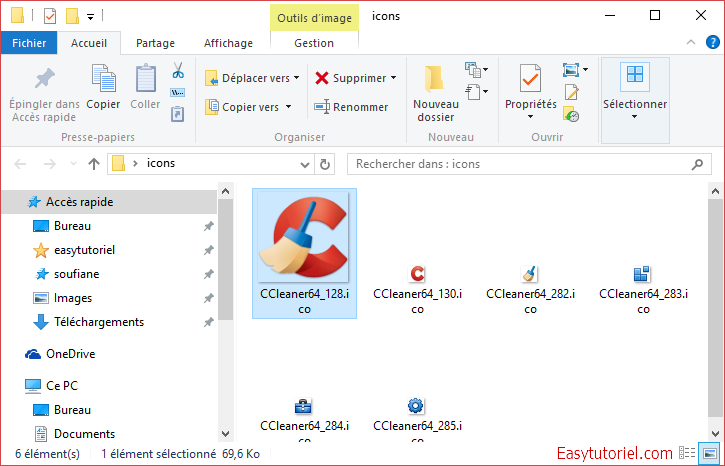The height and width of the screenshot is (466, 725).
Task: Open the Easy access dropdown icon
Action: coord(476,92)
